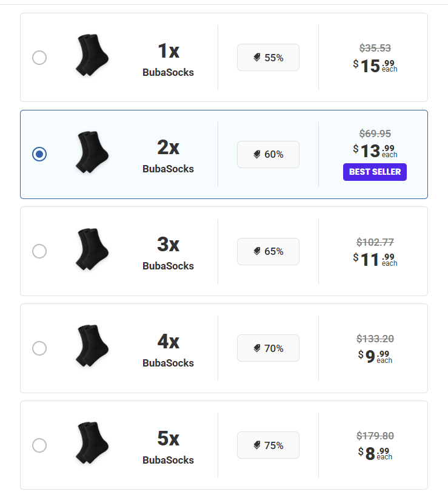The image size is (448, 497).
Task: Select the 5x BubaSocks radio button
Action: click(39, 445)
